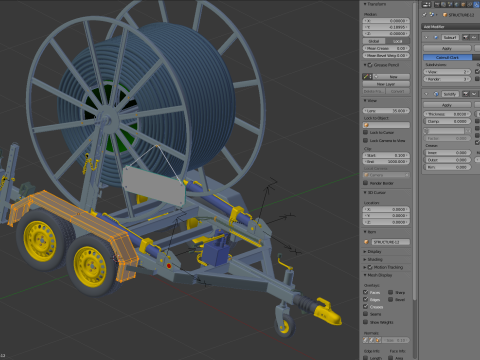The height and width of the screenshot is (360, 480).
Task: Click the pin icon in properties breadcrumb
Action: tap(425, 15)
